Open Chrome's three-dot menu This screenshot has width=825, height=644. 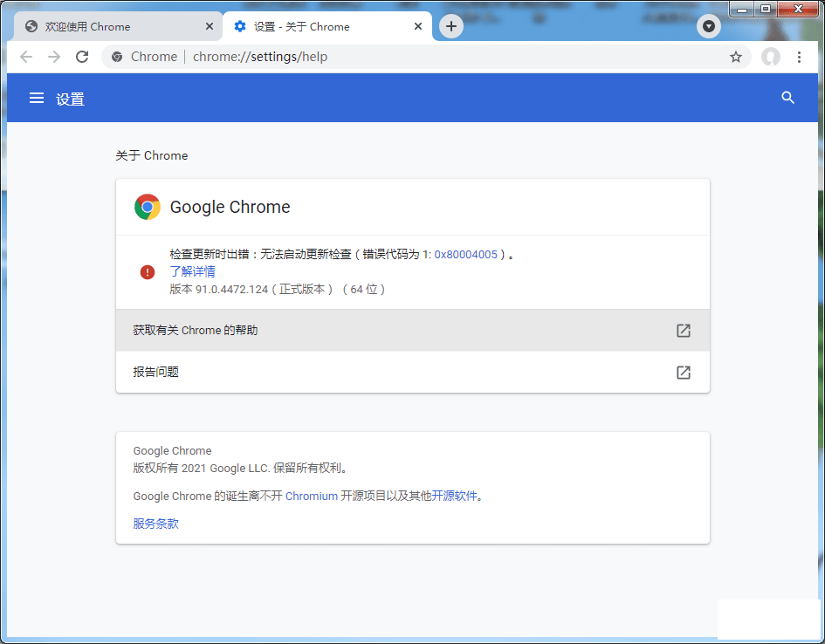[x=799, y=57]
